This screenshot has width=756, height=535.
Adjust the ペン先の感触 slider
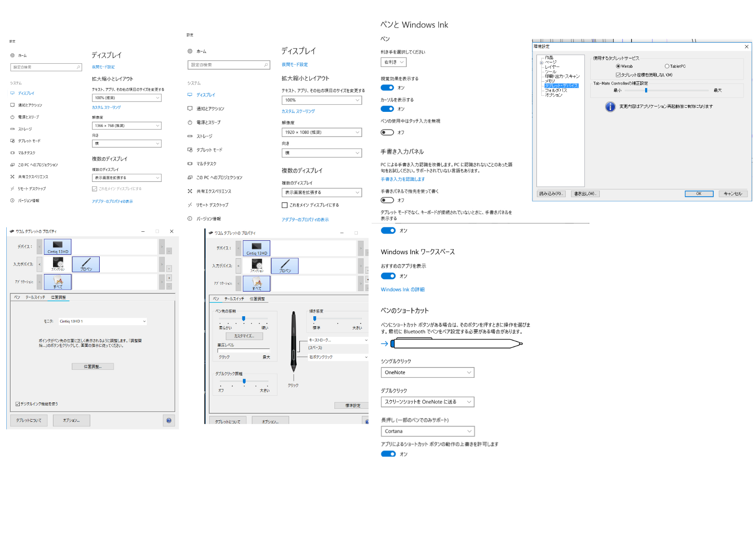pyautogui.click(x=244, y=318)
